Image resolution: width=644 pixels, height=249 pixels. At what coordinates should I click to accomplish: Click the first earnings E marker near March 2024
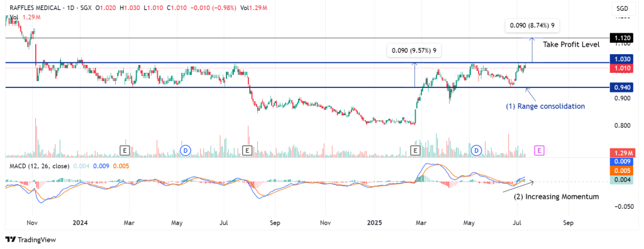(125, 150)
